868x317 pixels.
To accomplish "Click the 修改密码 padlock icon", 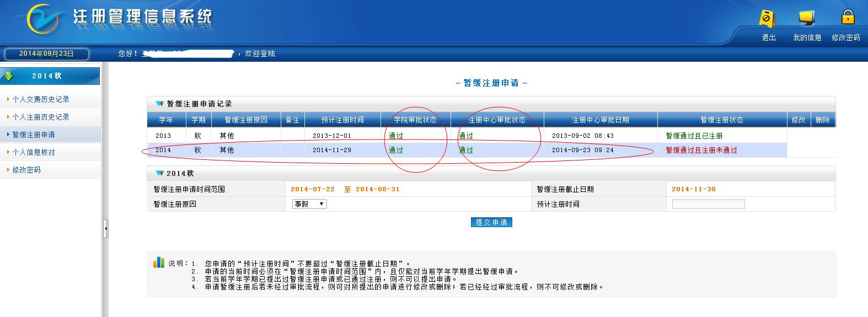I will [847, 18].
